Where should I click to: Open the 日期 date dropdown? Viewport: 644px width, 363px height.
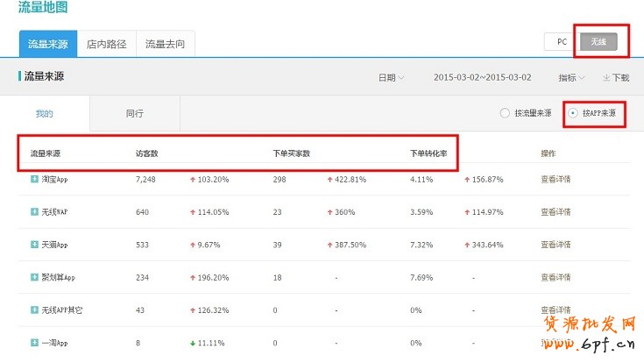[x=391, y=78]
